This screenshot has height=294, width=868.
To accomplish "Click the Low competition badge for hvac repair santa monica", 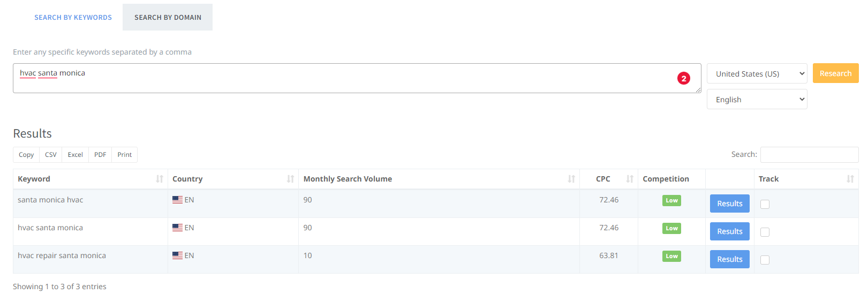I will pos(671,256).
